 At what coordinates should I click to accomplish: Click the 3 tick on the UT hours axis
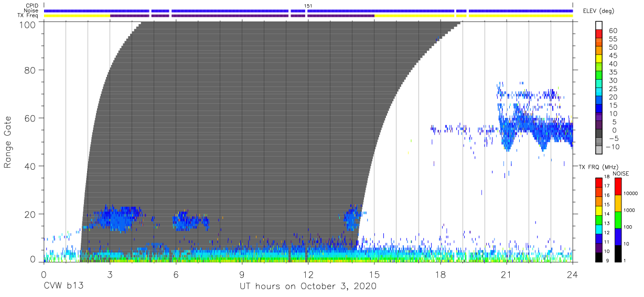coord(110,274)
